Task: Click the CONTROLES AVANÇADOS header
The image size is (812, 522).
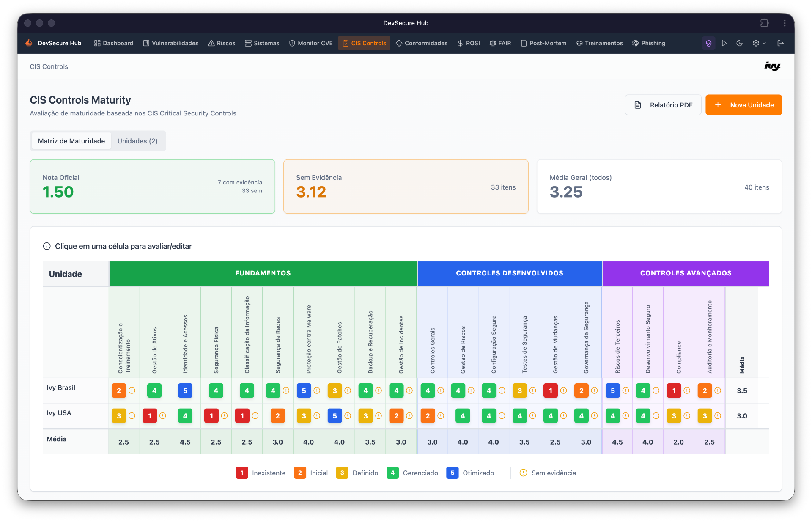Action: point(686,273)
